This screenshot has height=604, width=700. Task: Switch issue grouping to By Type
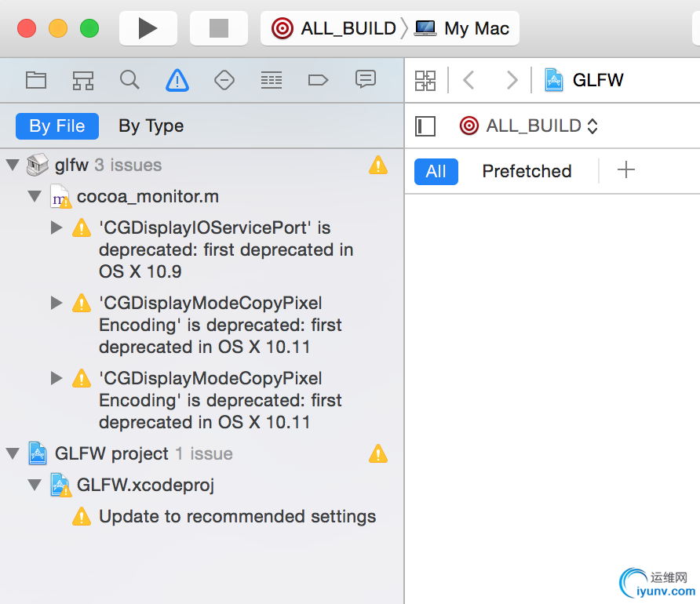coord(151,126)
